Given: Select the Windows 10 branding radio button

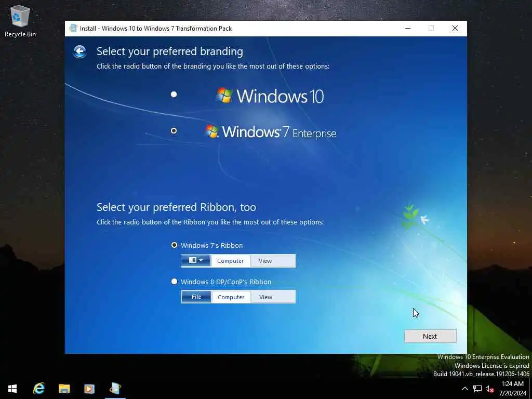Looking at the screenshot, I should click(174, 95).
